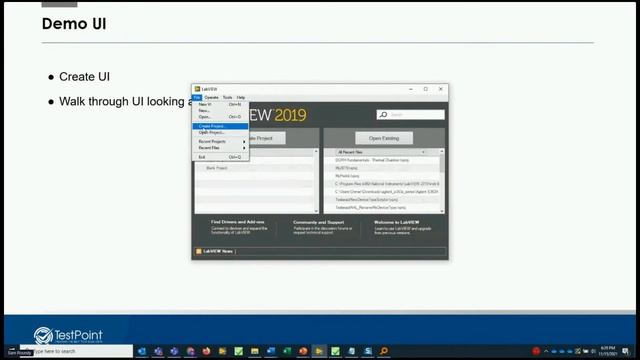640x360 pixels.
Task: Choose Open... from the File menu
Action: [x=220, y=117]
